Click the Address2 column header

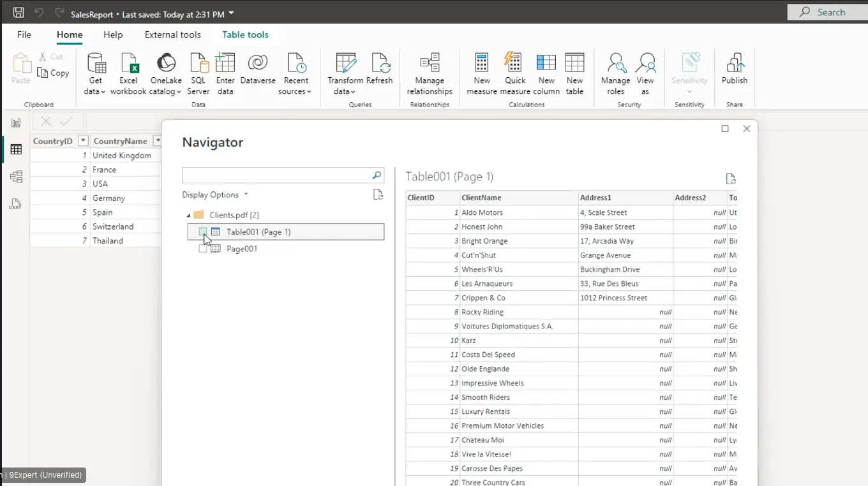pyautogui.click(x=700, y=198)
